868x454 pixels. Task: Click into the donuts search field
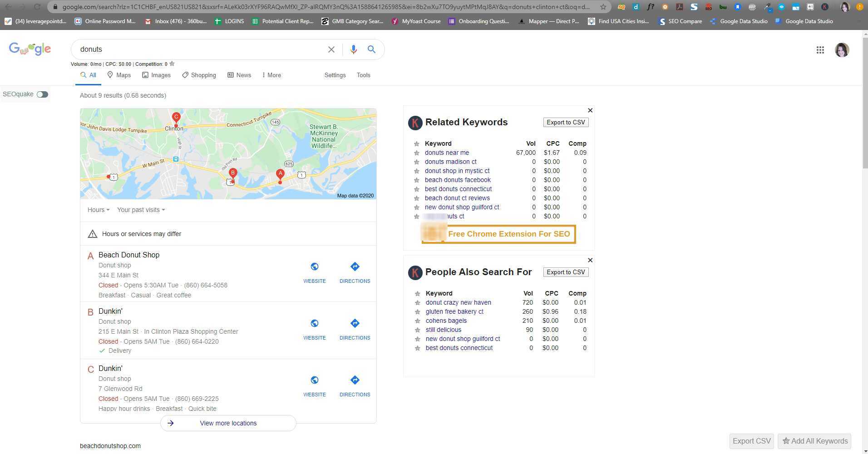pos(200,49)
